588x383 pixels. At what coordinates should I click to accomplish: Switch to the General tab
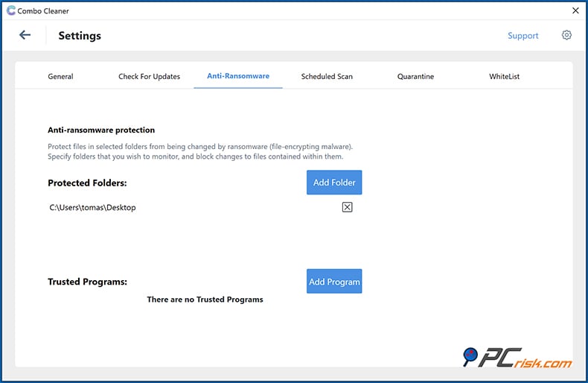[x=60, y=76]
